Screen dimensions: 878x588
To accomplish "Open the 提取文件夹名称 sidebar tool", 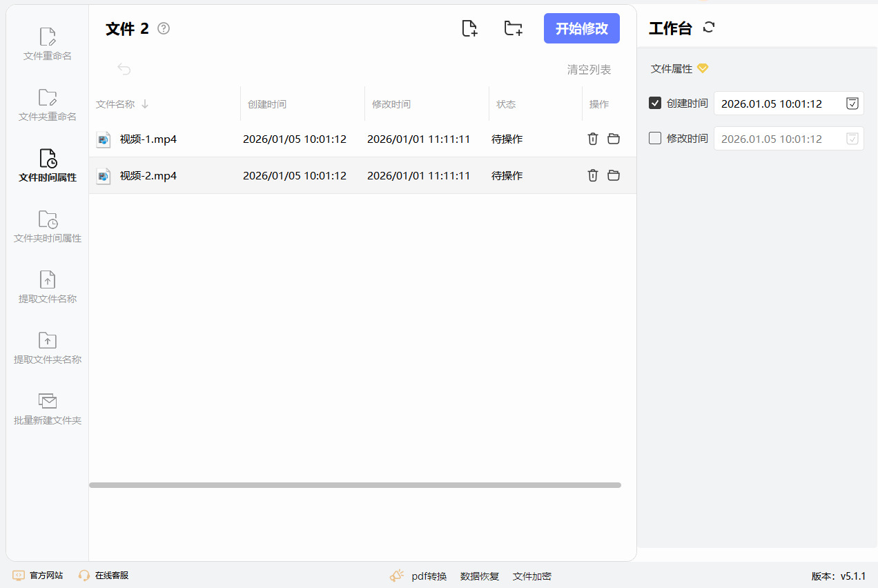I will [48, 349].
